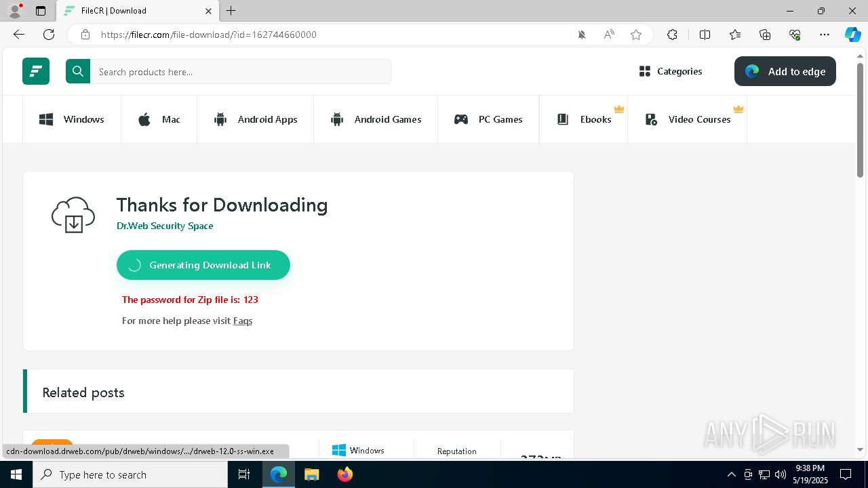Open the Android Apps category tab
This screenshot has height=488, width=868.
point(256,119)
